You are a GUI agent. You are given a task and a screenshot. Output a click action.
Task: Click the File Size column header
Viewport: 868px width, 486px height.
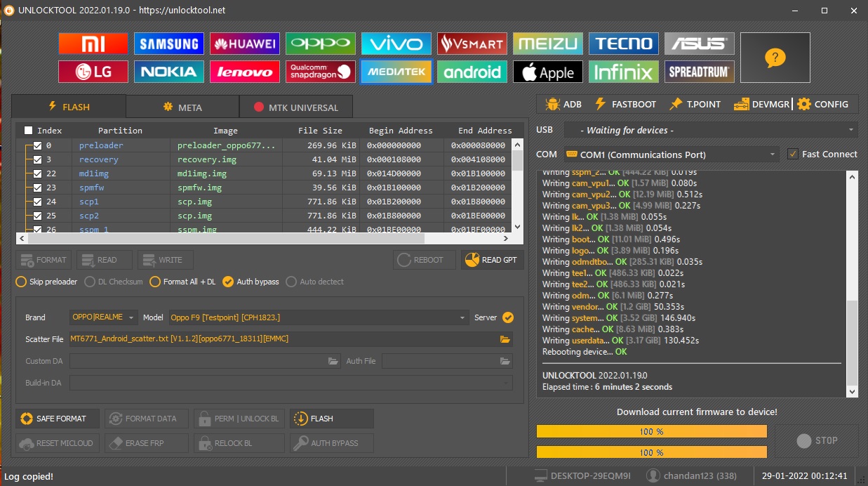pyautogui.click(x=320, y=131)
